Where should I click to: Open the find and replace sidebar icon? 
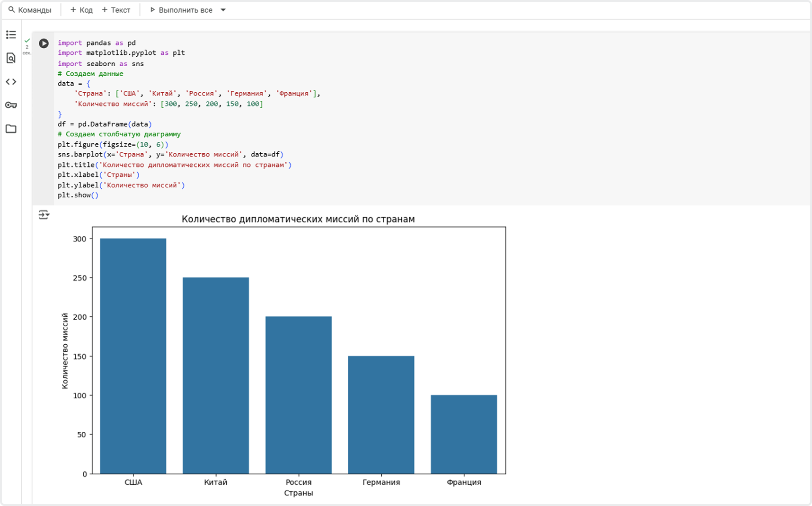tap(11, 58)
